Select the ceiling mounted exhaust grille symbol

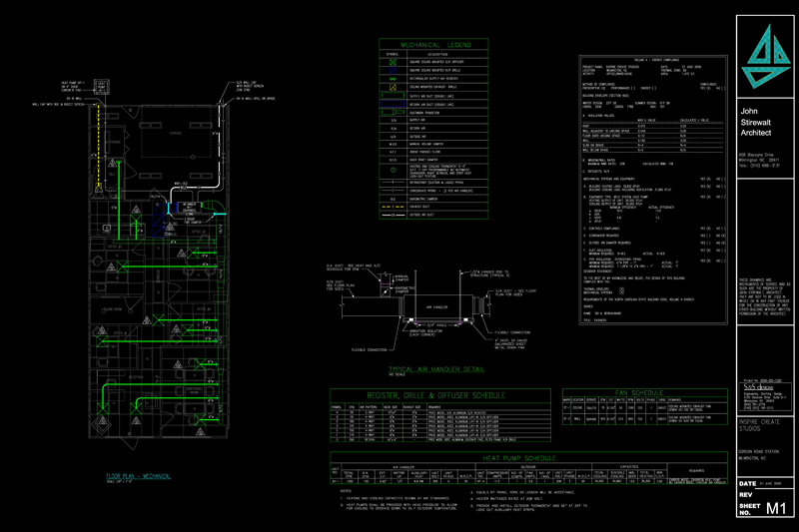tap(392, 86)
